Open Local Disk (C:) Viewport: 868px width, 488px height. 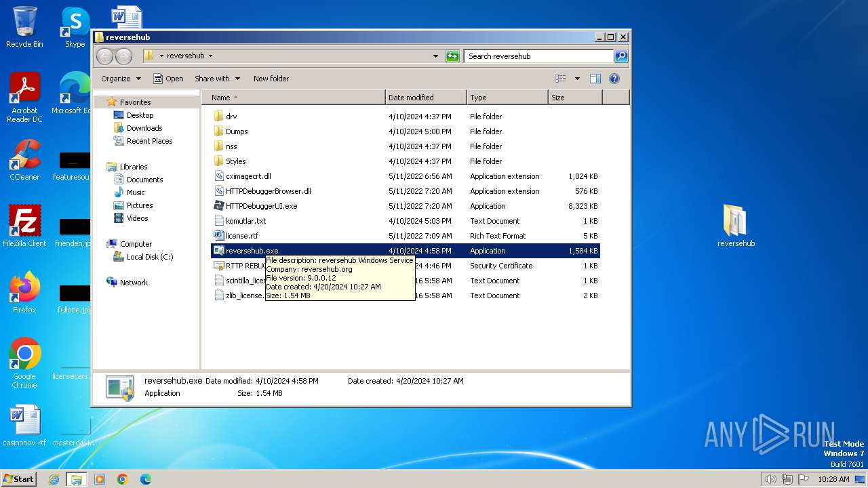(149, 257)
